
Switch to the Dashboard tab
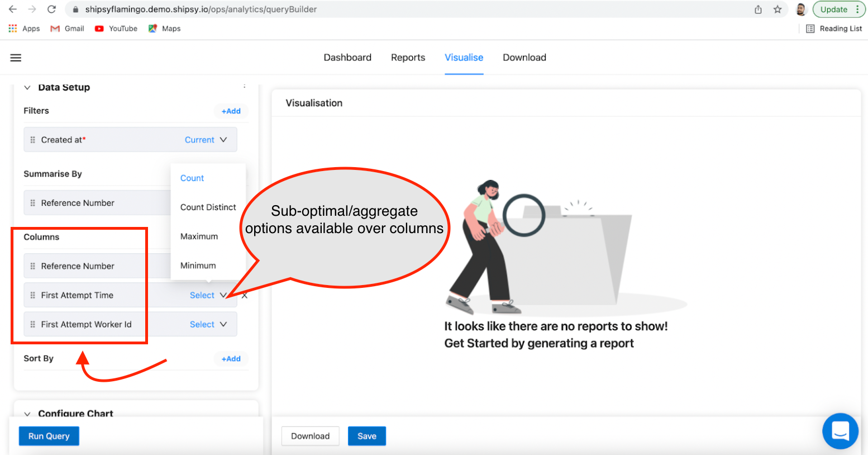tap(347, 58)
